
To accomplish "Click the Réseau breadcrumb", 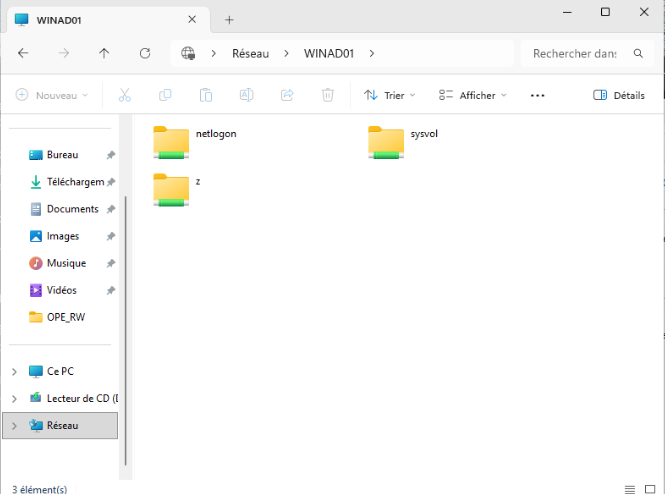I will click(251, 53).
